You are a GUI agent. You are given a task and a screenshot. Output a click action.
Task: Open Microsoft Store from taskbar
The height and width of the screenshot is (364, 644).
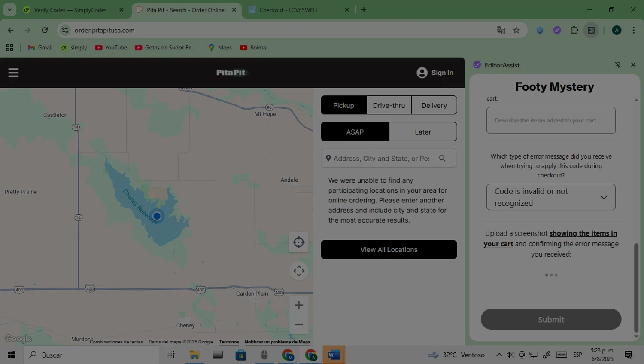[241, 355]
